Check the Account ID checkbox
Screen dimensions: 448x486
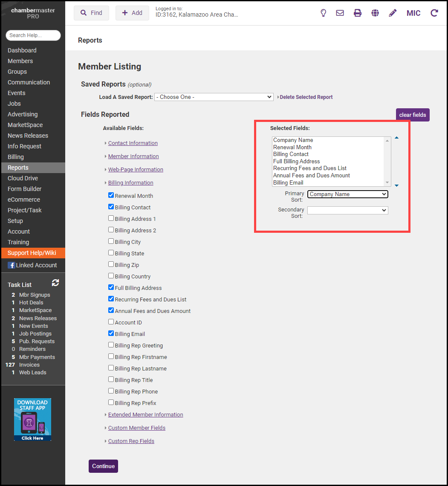111,322
